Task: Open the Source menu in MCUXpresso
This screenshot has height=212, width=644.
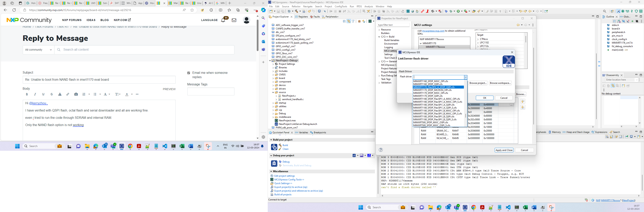Action: pyautogui.click(x=285, y=6)
